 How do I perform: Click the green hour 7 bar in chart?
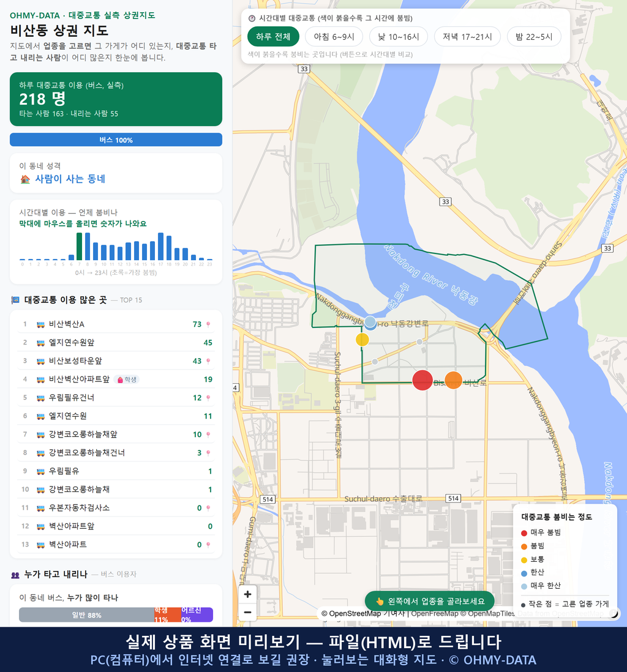tap(80, 247)
